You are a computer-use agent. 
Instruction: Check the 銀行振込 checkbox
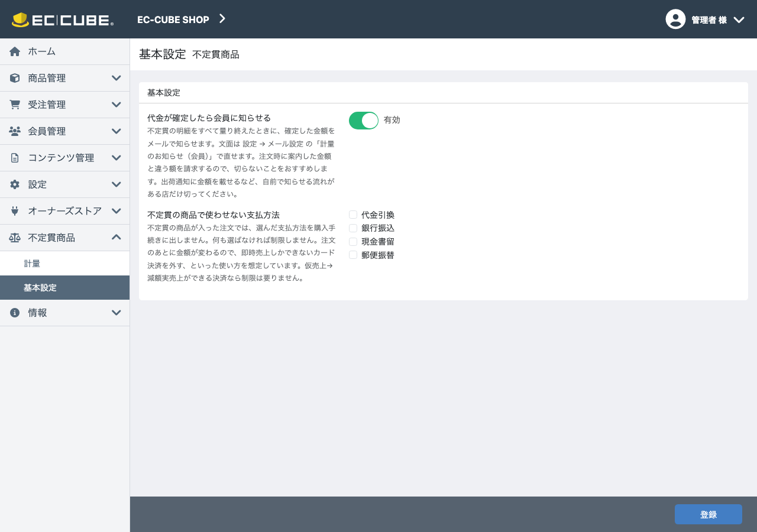[353, 228]
